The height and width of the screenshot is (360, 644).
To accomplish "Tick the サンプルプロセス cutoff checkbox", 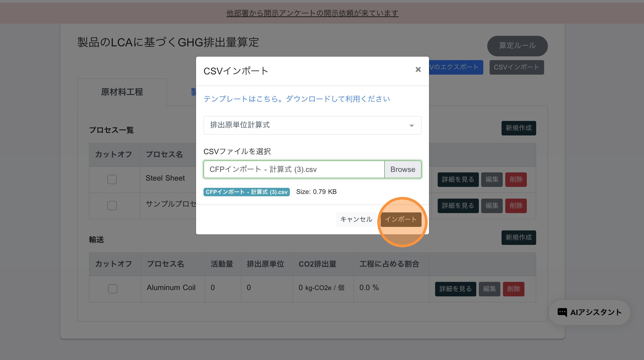I will pyautogui.click(x=112, y=206).
